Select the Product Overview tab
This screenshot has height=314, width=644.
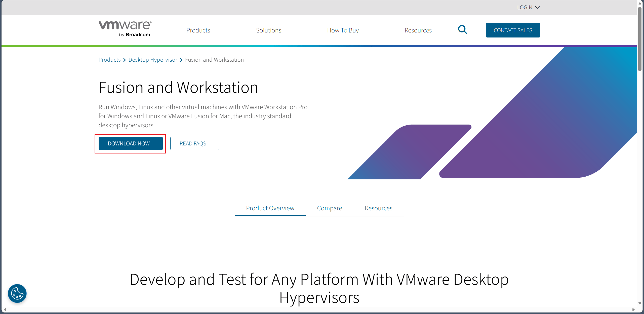[x=270, y=208]
